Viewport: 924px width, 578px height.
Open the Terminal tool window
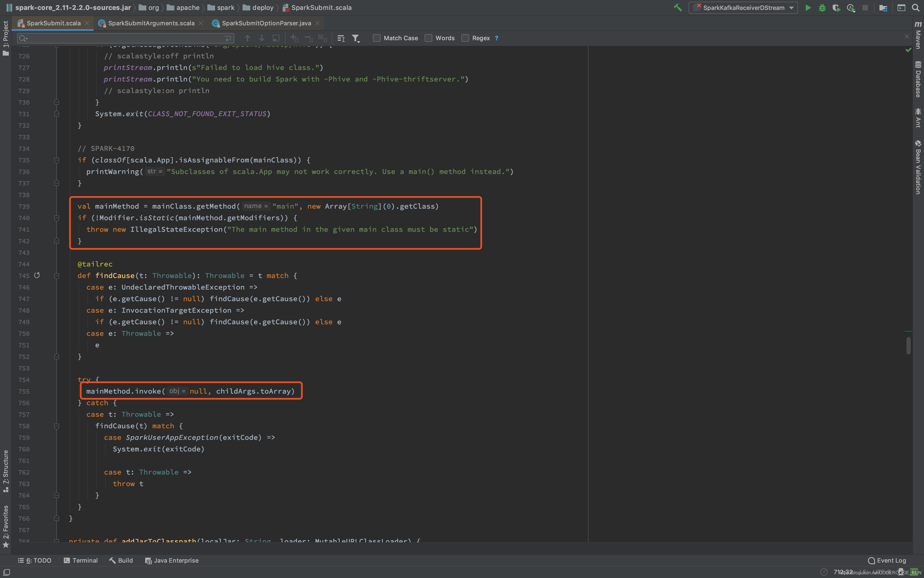click(81, 560)
